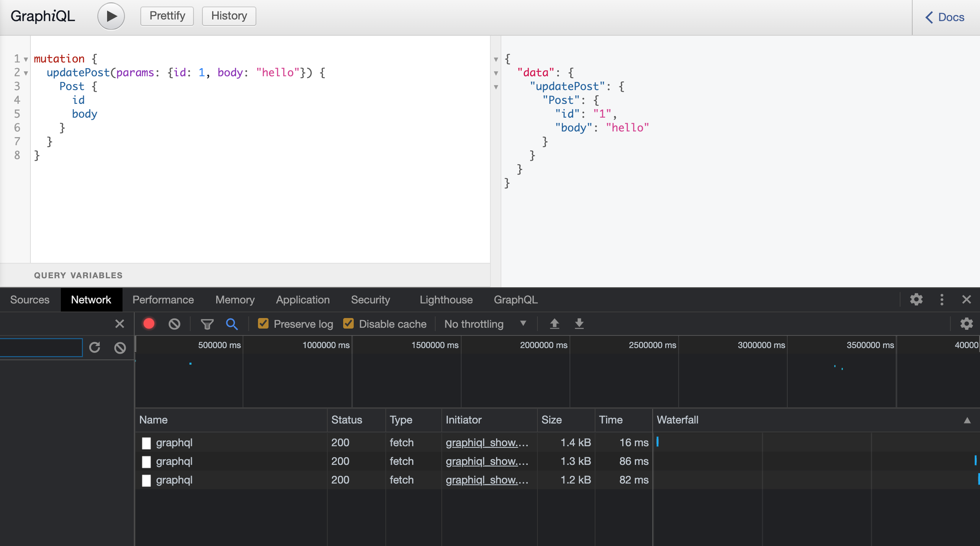Open initiator link of the 1.3 kB request
Screen dimensions: 980x546
click(x=487, y=461)
